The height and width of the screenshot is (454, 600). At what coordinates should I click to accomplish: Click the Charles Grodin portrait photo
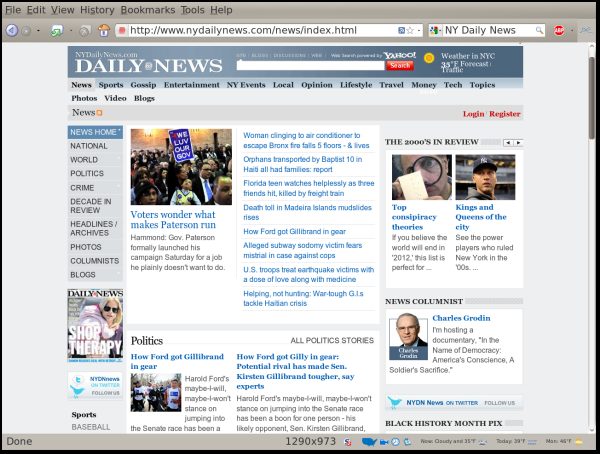408,336
